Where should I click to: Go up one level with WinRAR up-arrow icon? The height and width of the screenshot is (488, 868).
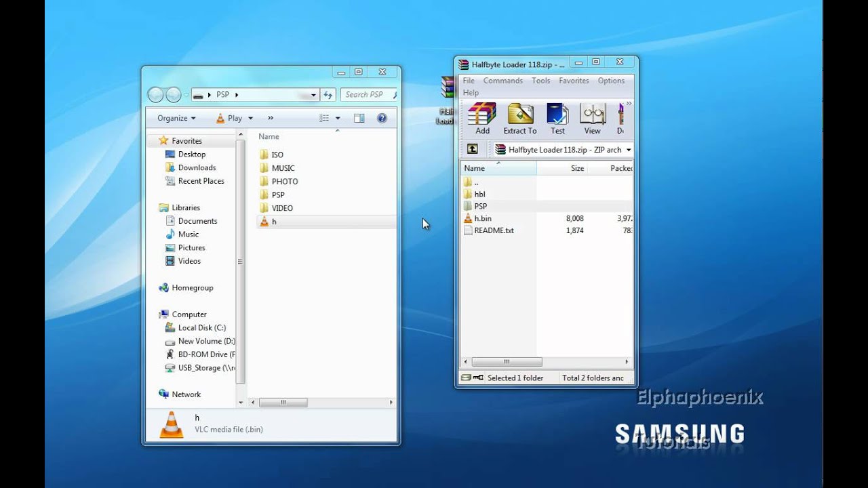473,149
